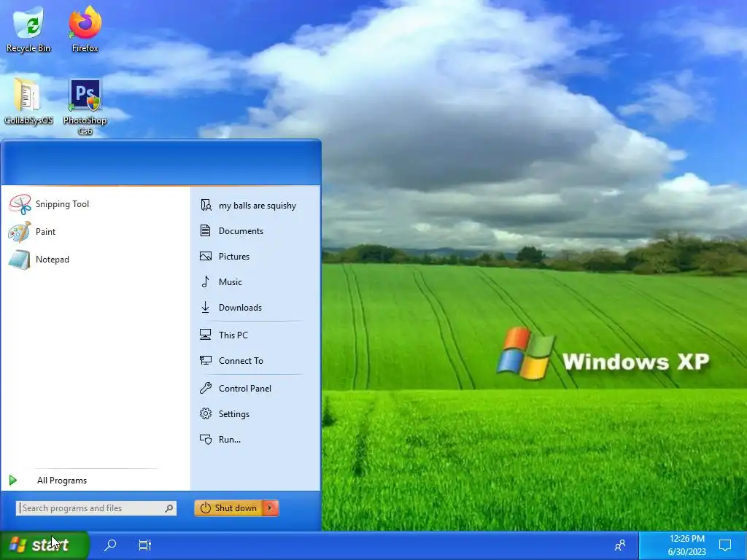Click the Downloads arrow icon
Viewport: 747px width, 560px height.
(x=205, y=308)
